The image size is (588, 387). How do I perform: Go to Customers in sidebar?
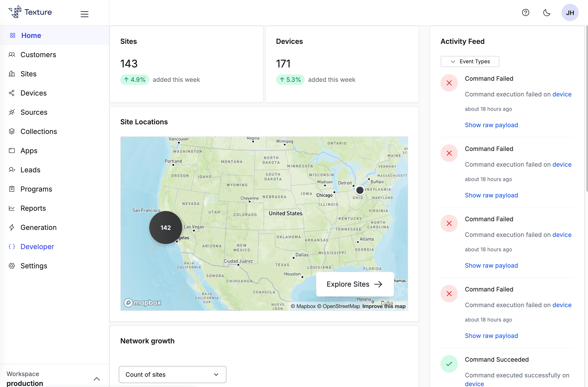[x=38, y=55]
